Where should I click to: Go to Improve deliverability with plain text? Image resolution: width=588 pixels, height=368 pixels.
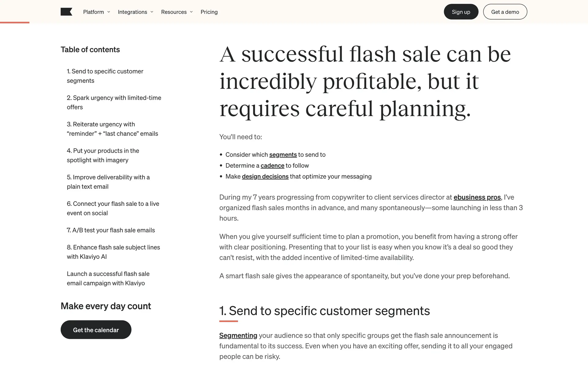108,182
